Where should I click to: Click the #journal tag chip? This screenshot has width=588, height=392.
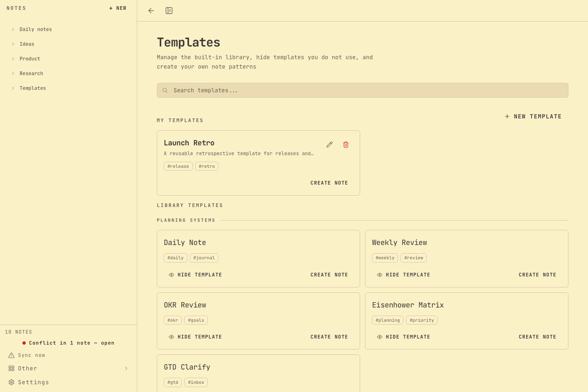coord(204,258)
